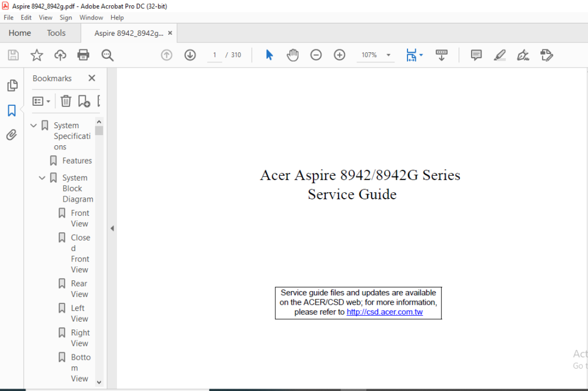Select the System Block Diagram bookmark

pos(78,188)
